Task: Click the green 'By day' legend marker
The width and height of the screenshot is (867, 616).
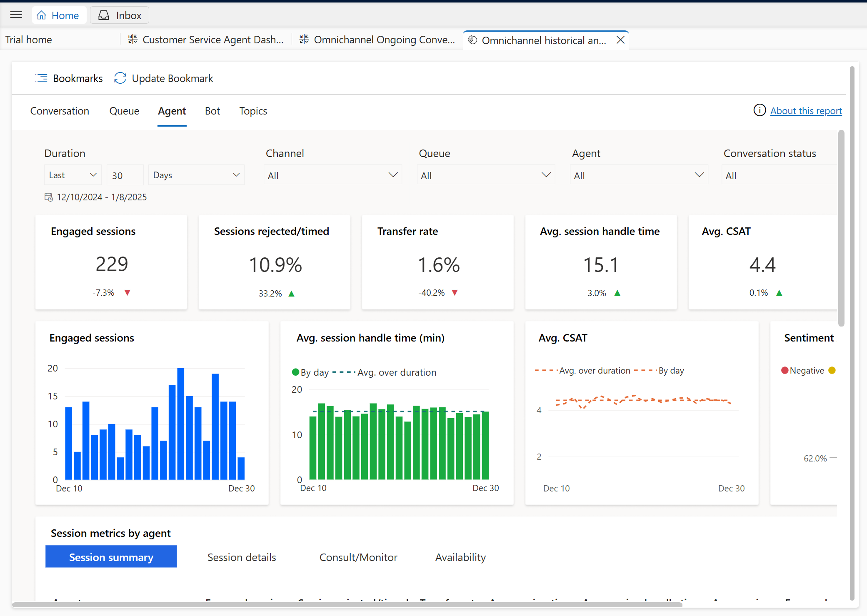Action: [296, 372]
